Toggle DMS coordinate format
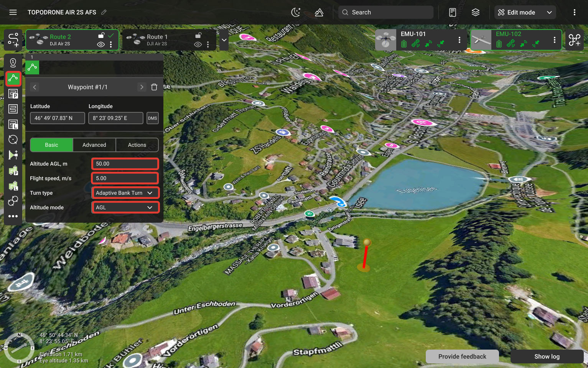The height and width of the screenshot is (368, 588). pyautogui.click(x=153, y=118)
